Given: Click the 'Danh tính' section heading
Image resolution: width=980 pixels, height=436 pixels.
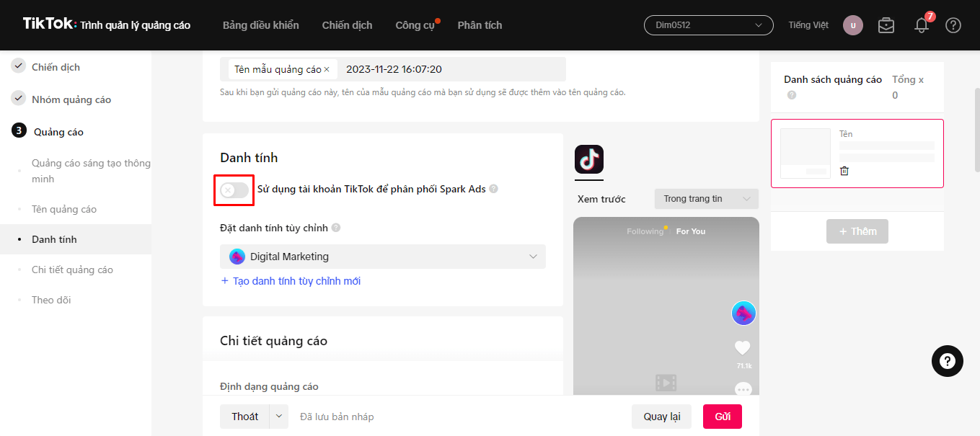Looking at the screenshot, I should [x=249, y=158].
